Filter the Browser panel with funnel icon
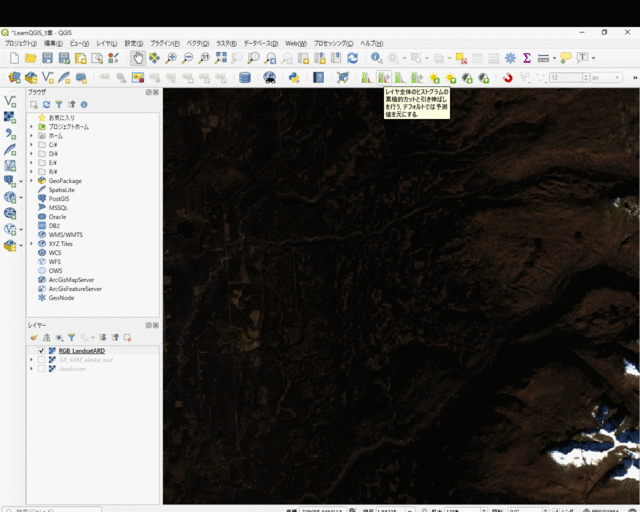The image size is (640, 512). 59,105
